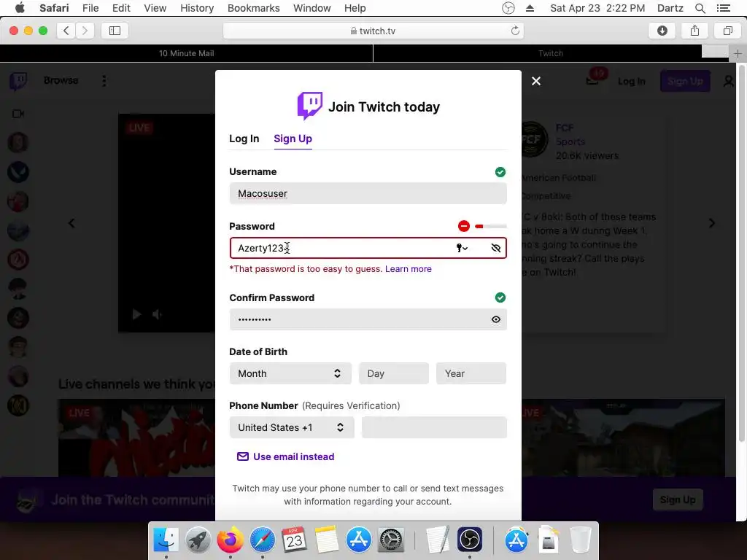The height and width of the screenshot is (560, 747).
Task: Open the File menu
Action: pyautogui.click(x=90, y=8)
